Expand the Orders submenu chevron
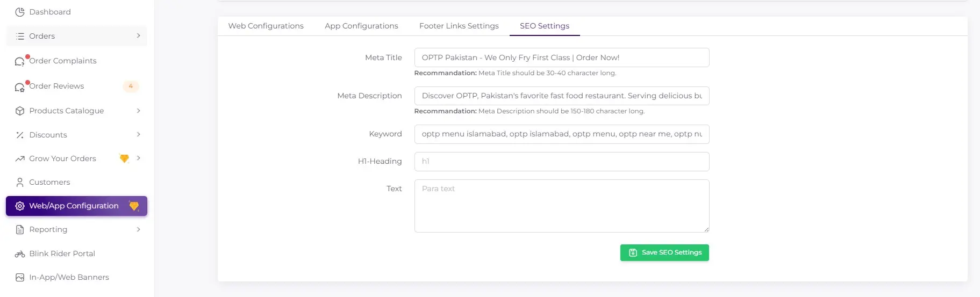 138,36
